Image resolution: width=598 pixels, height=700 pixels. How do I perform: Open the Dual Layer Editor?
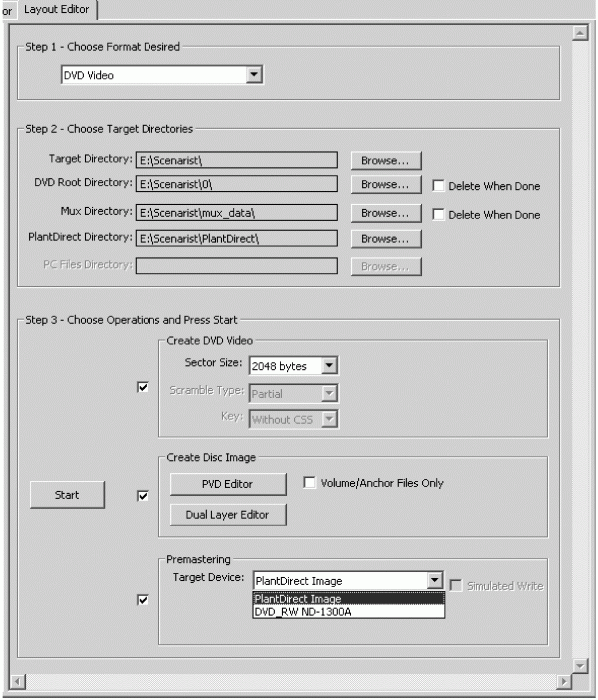point(228,515)
